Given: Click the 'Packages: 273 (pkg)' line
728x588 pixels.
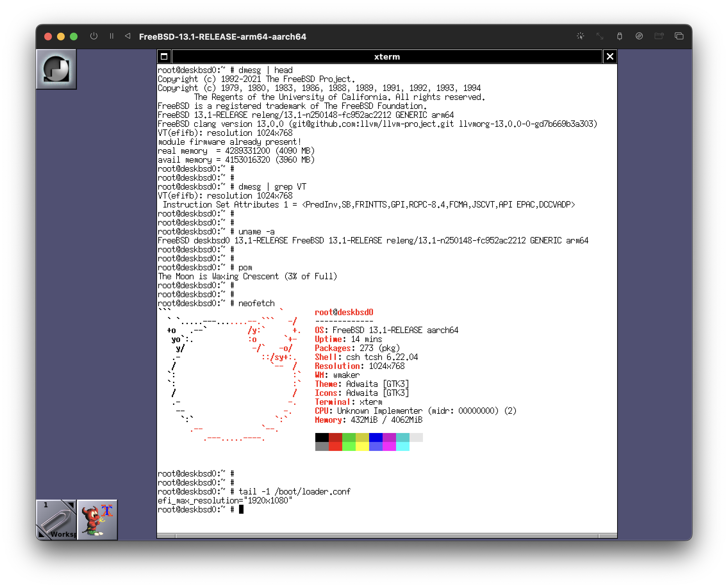Looking at the screenshot, I should (357, 348).
